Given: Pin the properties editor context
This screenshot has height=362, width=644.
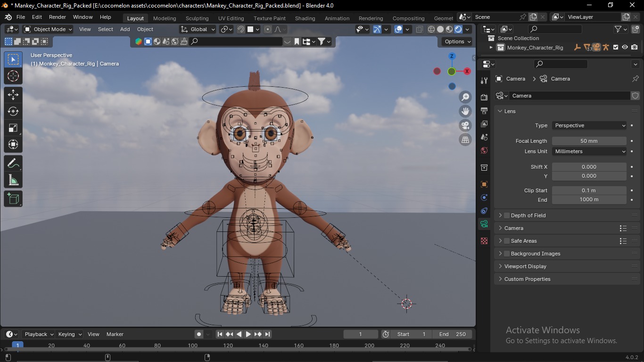Looking at the screenshot, I should click(635, 79).
